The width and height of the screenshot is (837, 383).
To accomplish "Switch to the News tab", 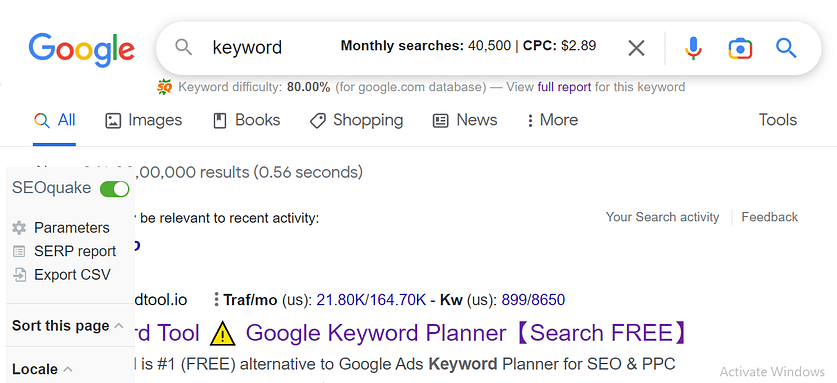I will [464, 120].
